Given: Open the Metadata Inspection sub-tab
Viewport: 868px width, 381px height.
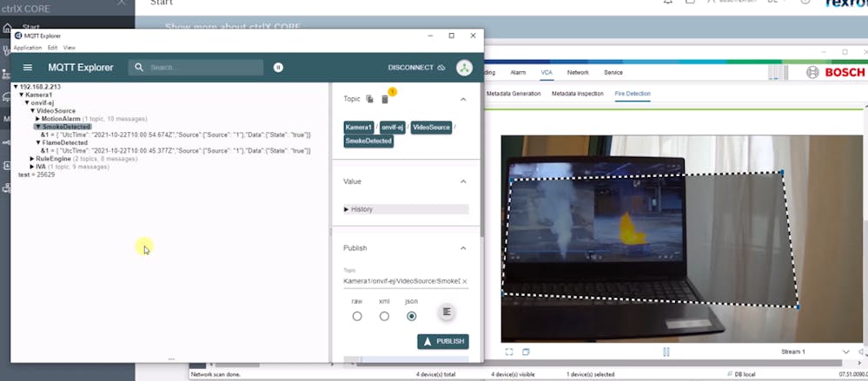Looking at the screenshot, I should click(x=578, y=94).
